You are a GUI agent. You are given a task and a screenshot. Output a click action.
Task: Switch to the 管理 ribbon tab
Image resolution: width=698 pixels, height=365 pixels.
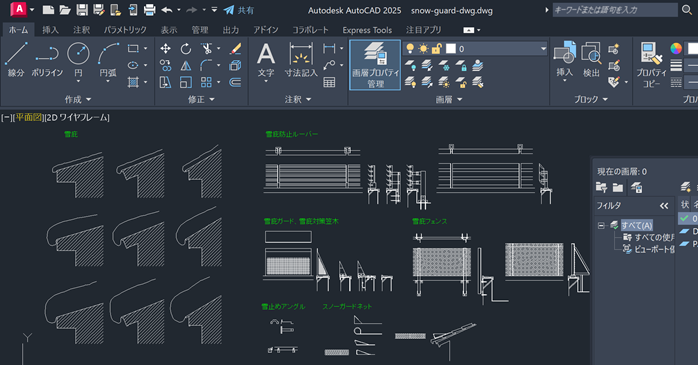(200, 30)
